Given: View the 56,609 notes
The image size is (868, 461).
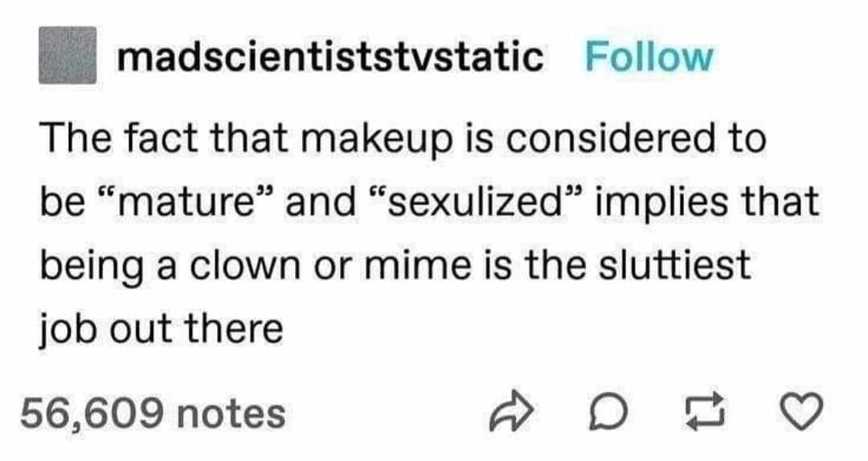Looking at the screenshot, I should 154,414.
